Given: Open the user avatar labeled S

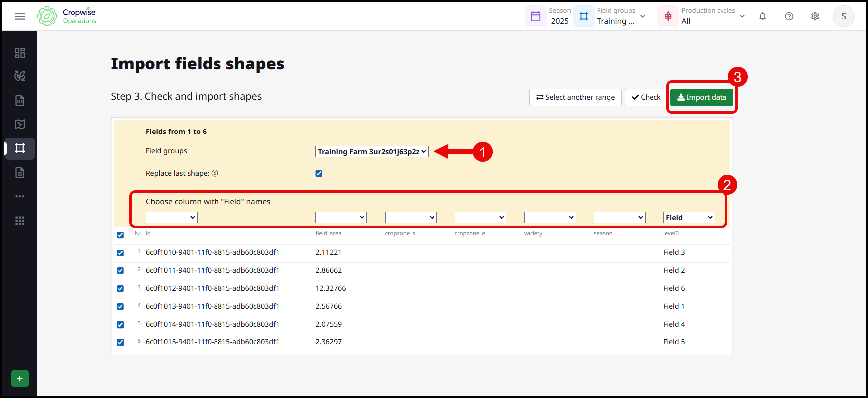Looking at the screenshot, I should coord(843,16).
